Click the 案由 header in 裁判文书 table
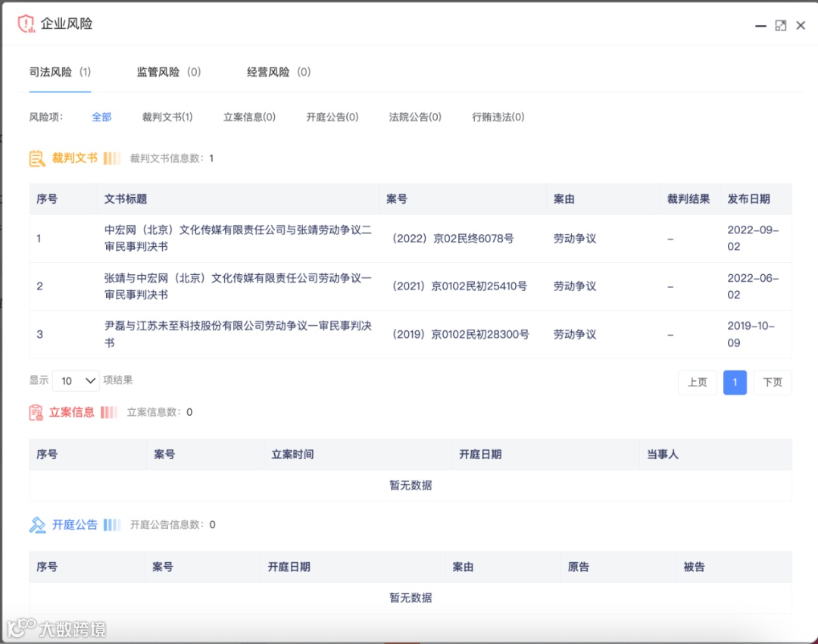Screen dimensions: 818x644 coord(564,199)
